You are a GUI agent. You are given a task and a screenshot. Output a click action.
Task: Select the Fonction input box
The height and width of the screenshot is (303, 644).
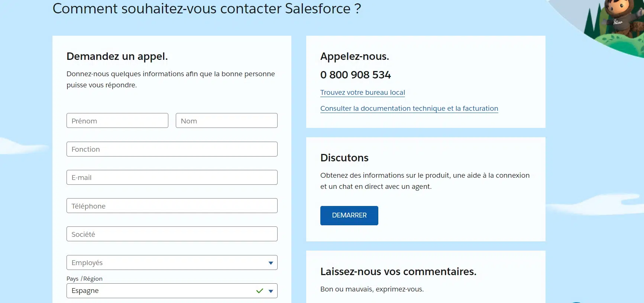(x=172, y=149)
